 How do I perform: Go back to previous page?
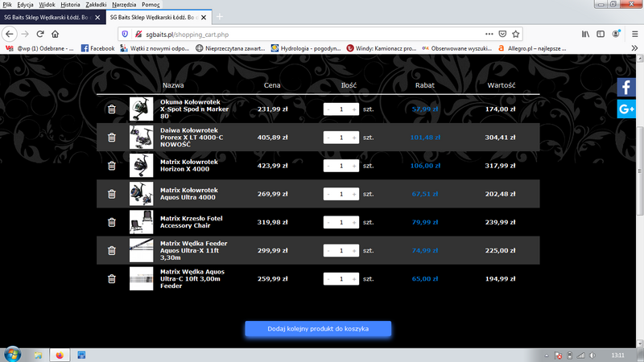pyautogui.click(x=10, y=34)
